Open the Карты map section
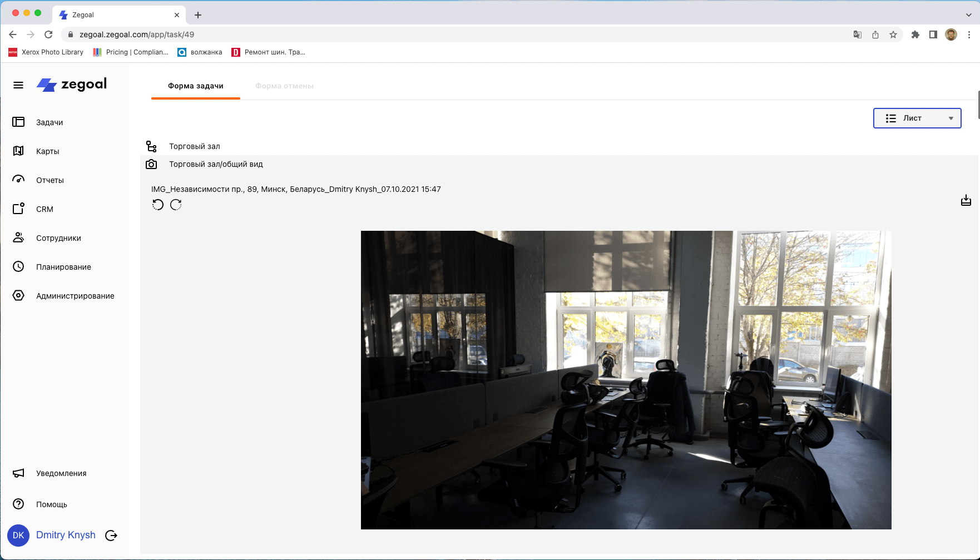 47,151
